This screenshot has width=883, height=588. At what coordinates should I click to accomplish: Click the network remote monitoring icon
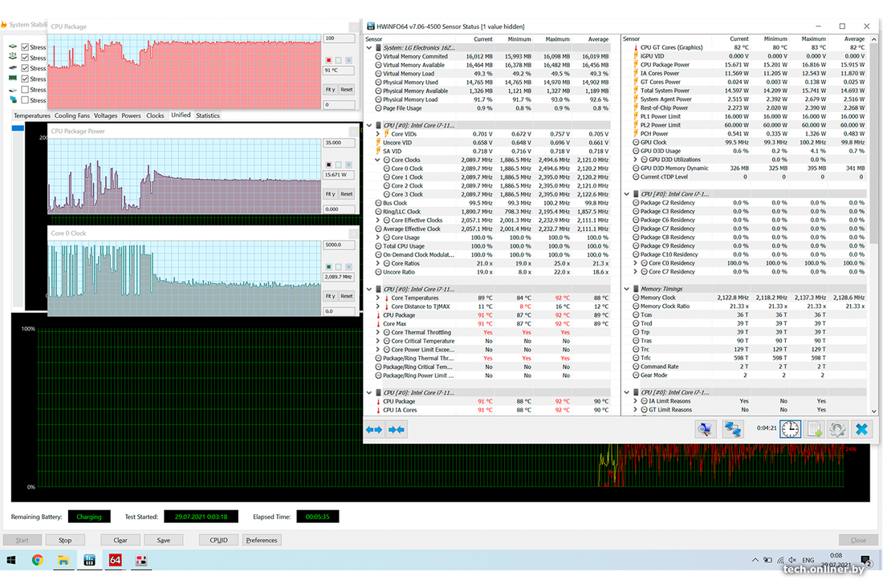coord(732,429)
